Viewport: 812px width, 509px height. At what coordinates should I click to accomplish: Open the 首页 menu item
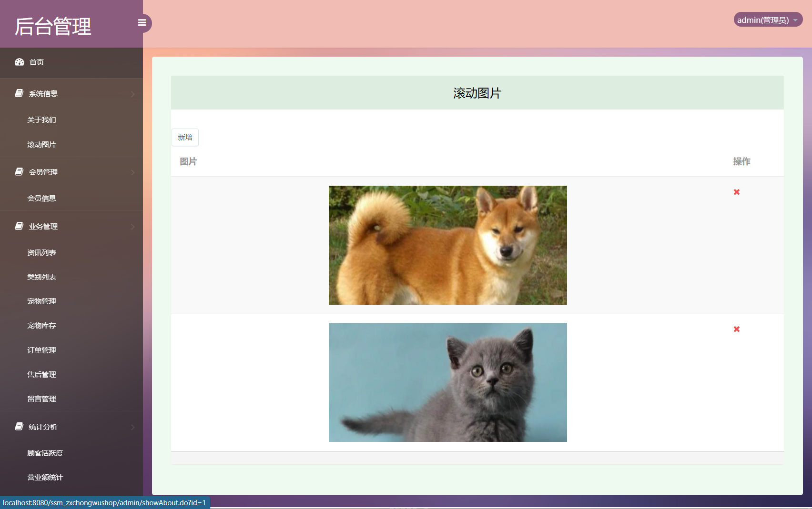click(37, 62)
